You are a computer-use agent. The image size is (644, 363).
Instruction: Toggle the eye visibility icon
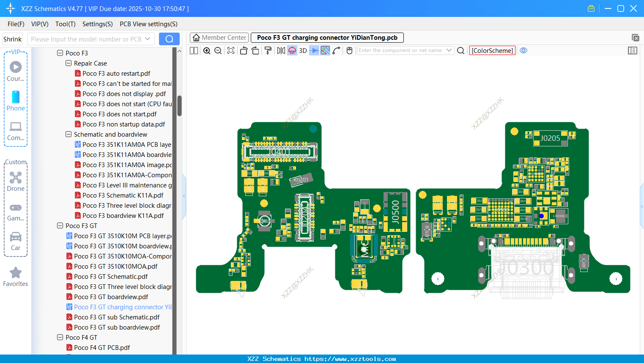(523, 50)
